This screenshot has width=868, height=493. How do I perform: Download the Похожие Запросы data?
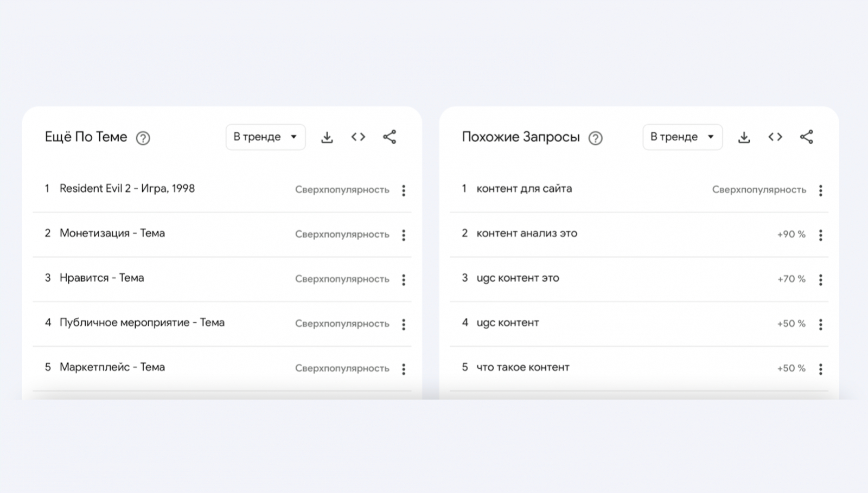tap(744, 137)
